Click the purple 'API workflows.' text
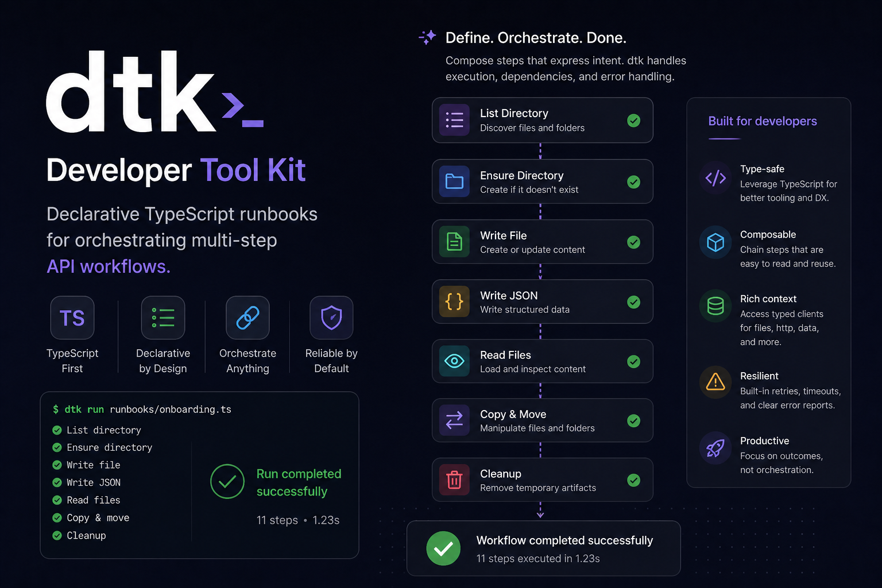 pyautogui.click(x=109, y=266)
